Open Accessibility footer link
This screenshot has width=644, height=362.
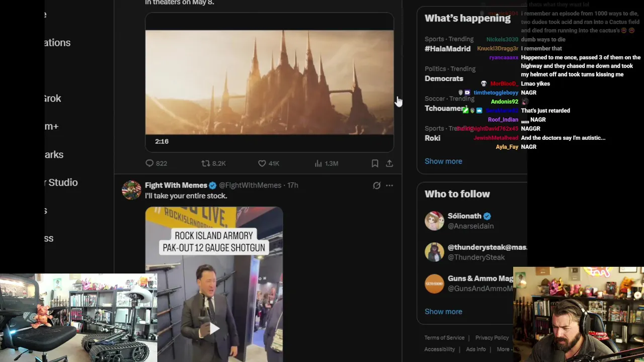pos(440,349)
